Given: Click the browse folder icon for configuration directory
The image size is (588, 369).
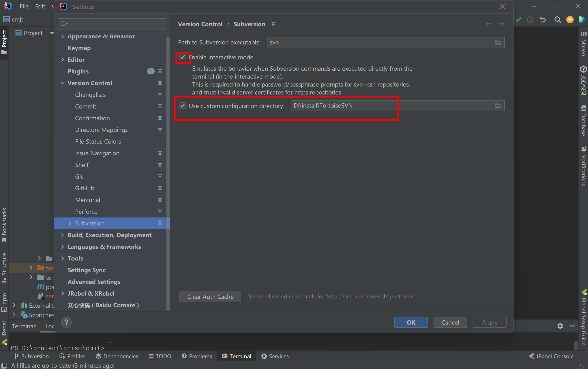Looking at the screenshot, I should pyautogui.click(x=498, y=106).
